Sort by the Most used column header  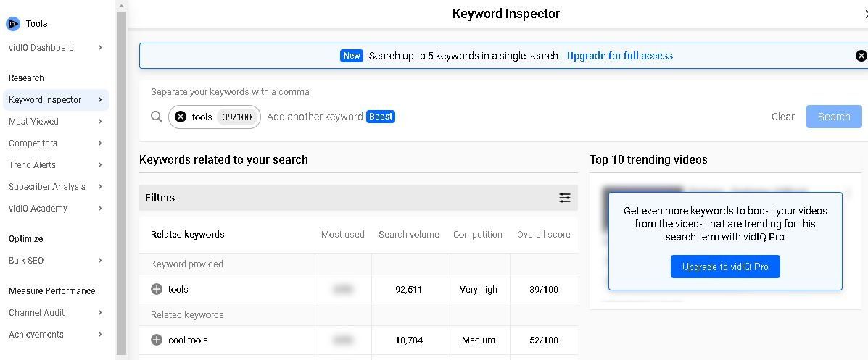pos(343,235)
